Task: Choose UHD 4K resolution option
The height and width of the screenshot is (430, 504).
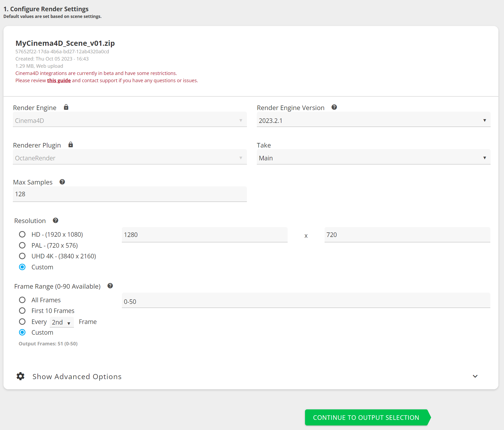Action: click(x=22, y=256)
